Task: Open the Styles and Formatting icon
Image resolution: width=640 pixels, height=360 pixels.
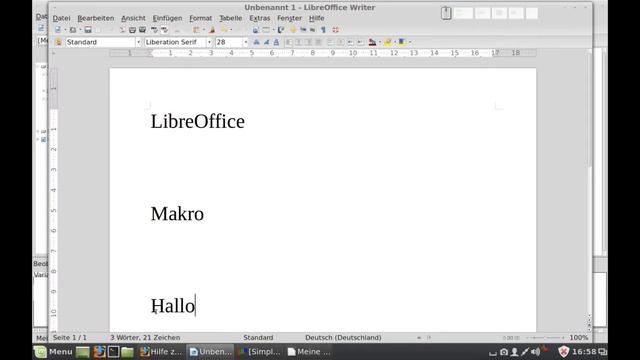Action: pyautogui.click(x=58, y=42)
